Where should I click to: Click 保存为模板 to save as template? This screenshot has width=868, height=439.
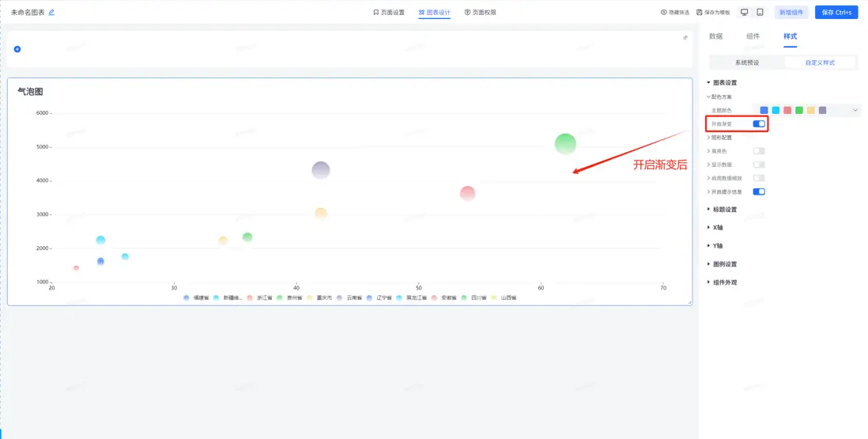coord(713,12)
